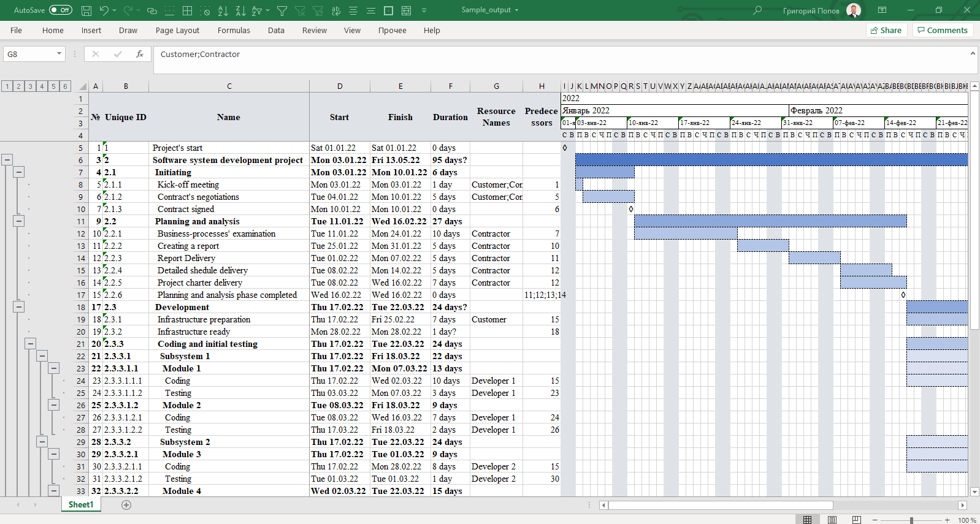The height and width of the screenshot is (524, 980).
Task: Click the zoom slider handle
Action: tap(911, 520)
